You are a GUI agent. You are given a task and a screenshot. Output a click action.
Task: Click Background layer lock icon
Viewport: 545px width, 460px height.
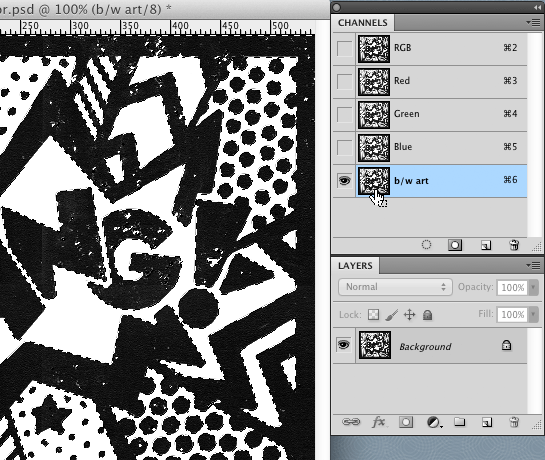pyautogui.click(x=506, y=345)
